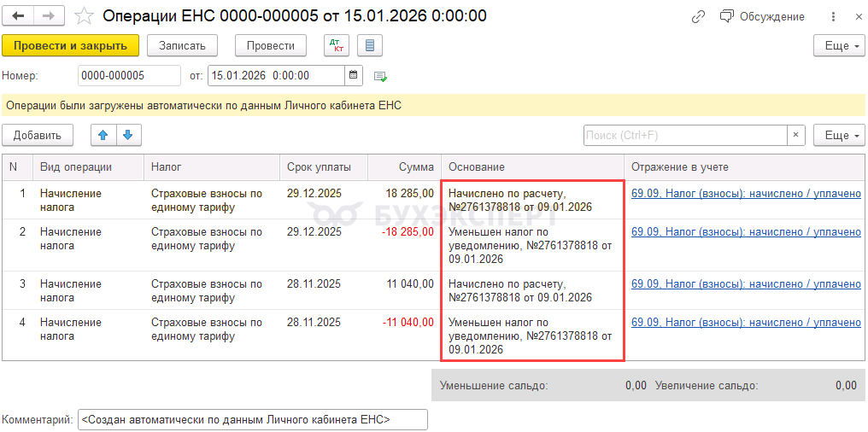868x432 pixels.
Task: Open the table Еще dropdown menu
Action: tap(839, 136)
